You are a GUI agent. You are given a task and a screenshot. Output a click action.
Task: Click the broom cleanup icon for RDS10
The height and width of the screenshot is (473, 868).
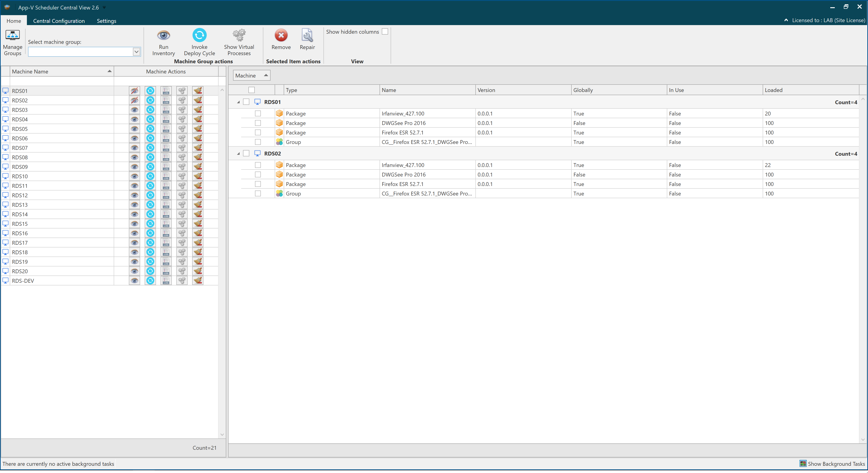pos(198,176)
